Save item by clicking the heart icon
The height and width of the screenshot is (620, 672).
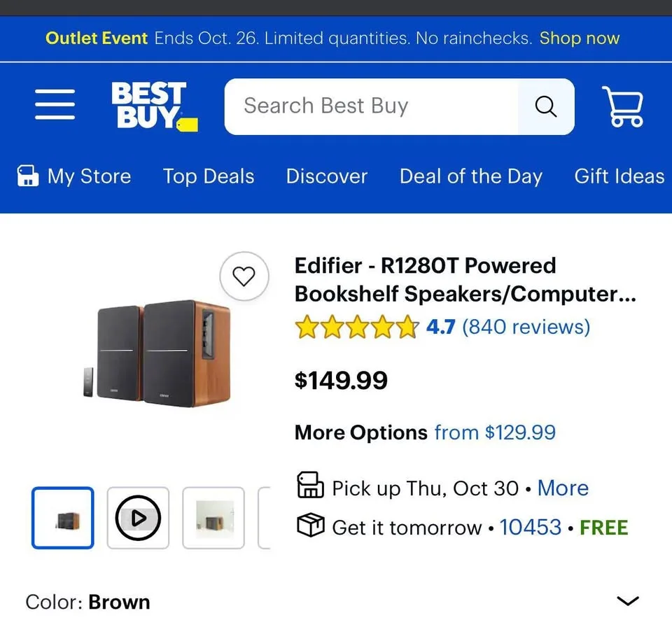(x=244, y=276)
